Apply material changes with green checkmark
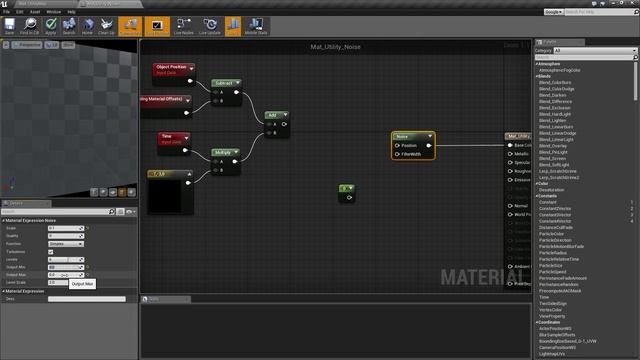The height and width of the screenshot is (360, 640). (51, 26)
